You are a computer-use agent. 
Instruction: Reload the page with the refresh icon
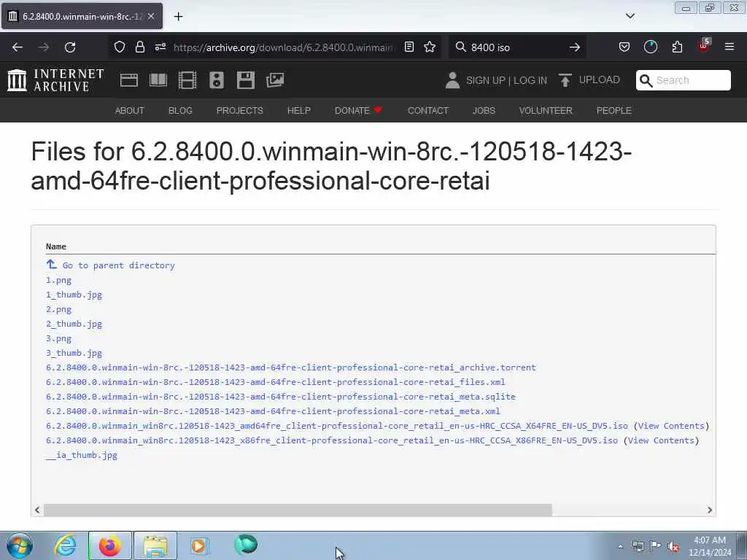coord(70,47)
